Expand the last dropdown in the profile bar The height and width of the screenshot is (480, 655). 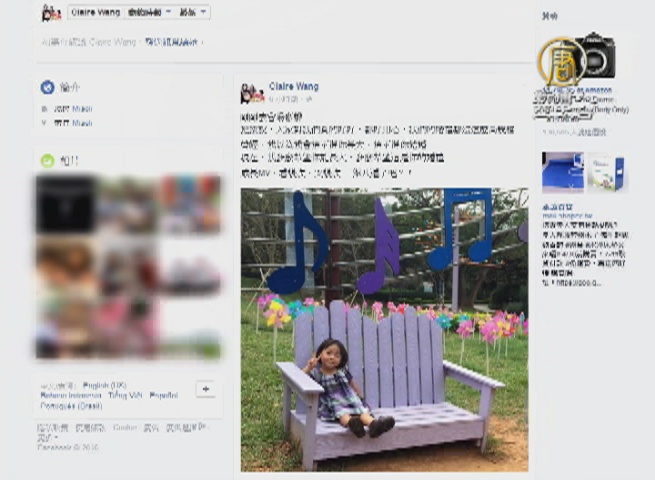(x=193, y=13)
